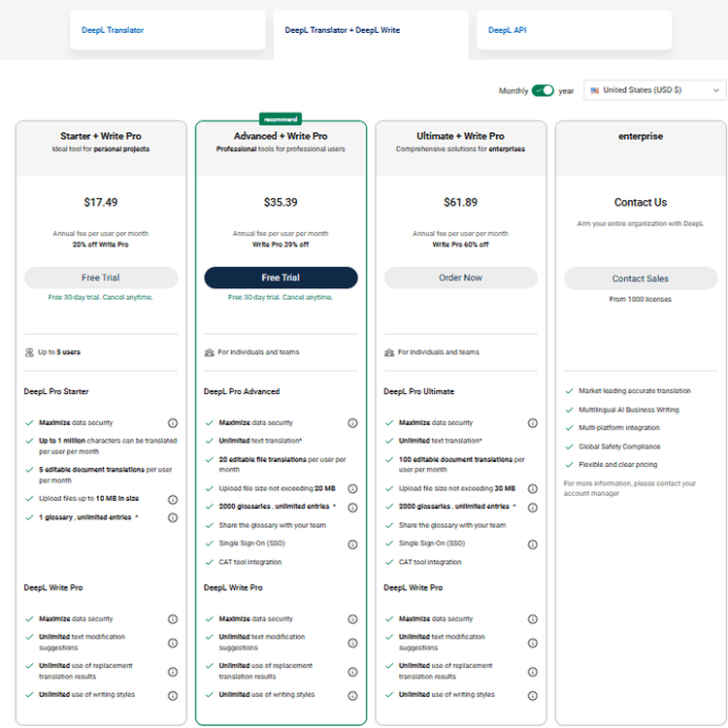Screen dimensions: 728x728
Task: Click info icon for Ultimate unlimited text modification
Action: tap(532, 643)
